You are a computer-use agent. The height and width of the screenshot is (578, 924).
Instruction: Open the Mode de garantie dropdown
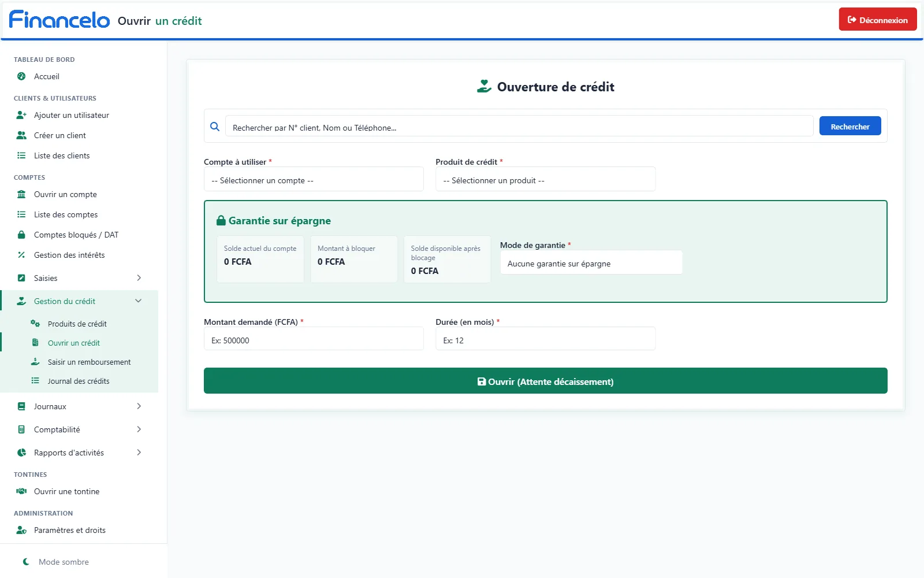[x=591, y=262]
